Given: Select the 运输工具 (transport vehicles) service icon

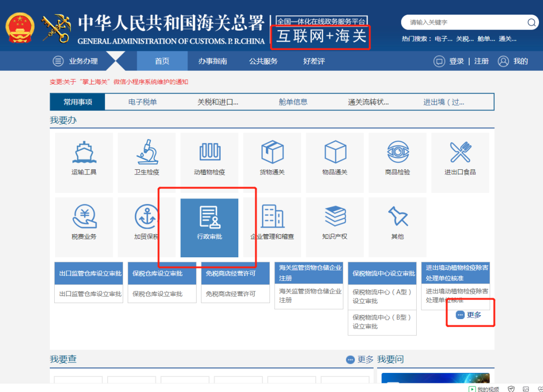Looking at the screenshot, I should coord(83,160).
